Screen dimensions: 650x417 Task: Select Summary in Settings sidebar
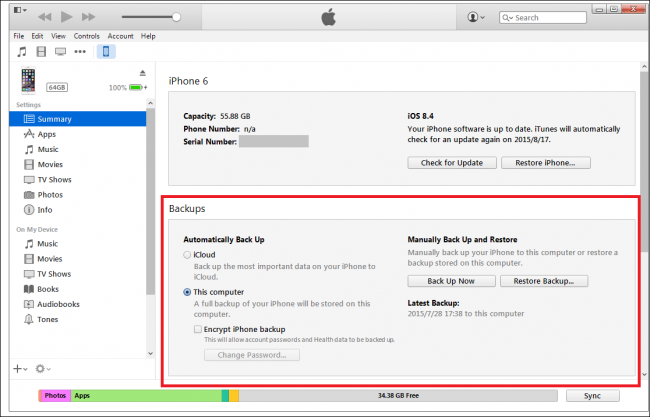tap(78, 119)
